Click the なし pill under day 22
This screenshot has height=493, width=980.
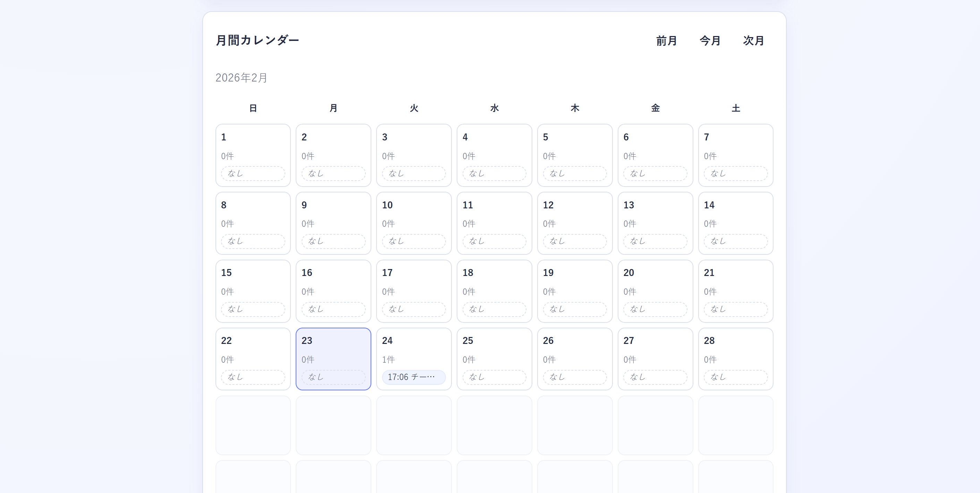pos(253,377)
